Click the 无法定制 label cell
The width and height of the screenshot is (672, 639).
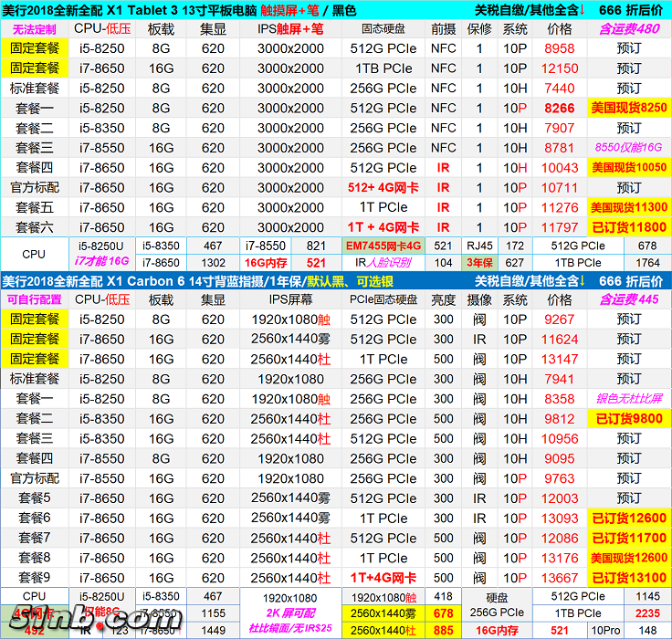click(x=34, y=28)
